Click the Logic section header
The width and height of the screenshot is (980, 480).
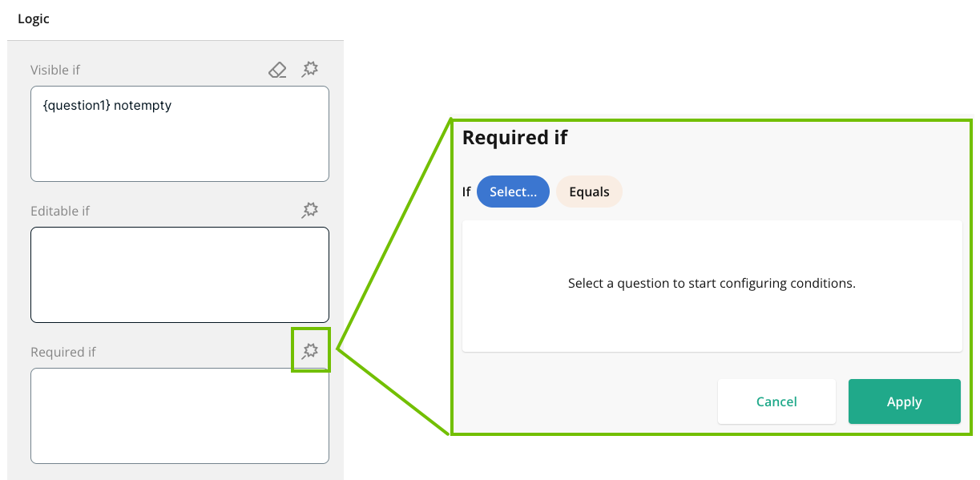(x=34, y=19)
